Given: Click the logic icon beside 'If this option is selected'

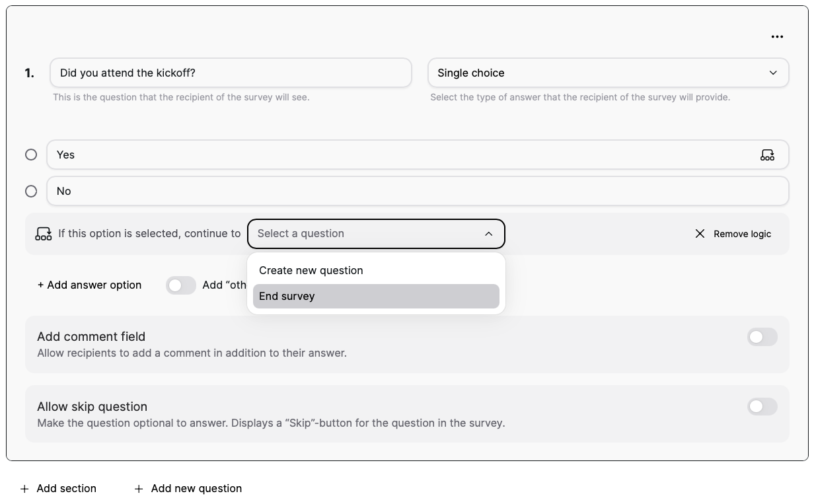Looking at the screenshot, I should (x=44, y=234).
